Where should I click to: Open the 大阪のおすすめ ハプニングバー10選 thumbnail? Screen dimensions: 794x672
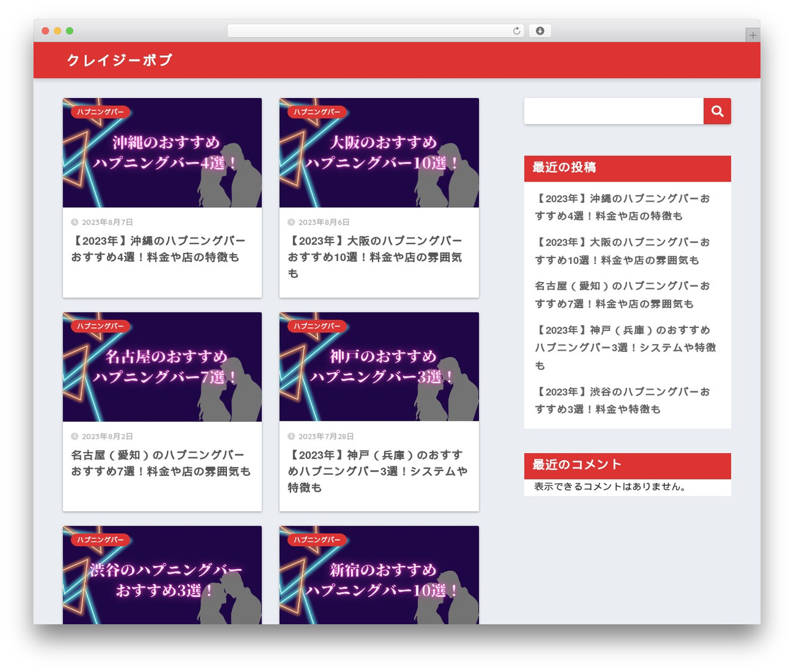(x=379, y=153)
